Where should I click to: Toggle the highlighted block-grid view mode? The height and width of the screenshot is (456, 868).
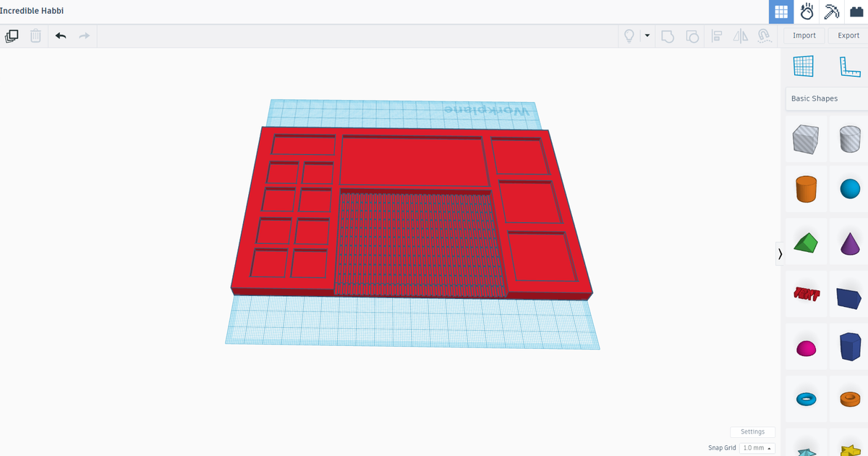point(780,12)
